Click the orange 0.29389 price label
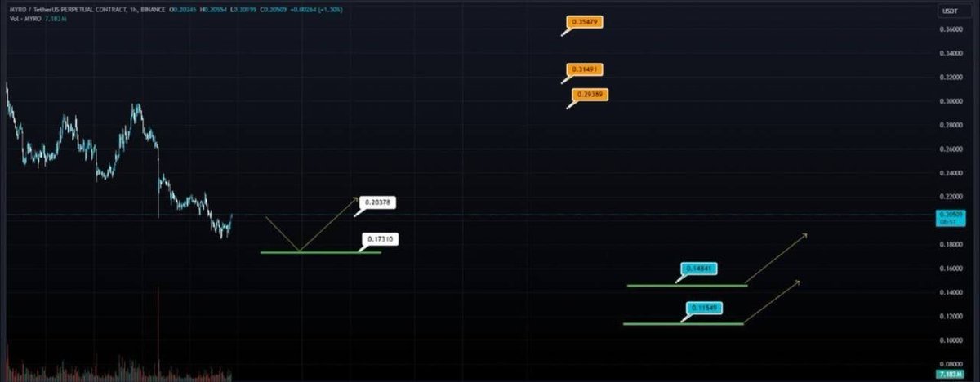This screenshot has height=382, width=980. tap(591, 95)
